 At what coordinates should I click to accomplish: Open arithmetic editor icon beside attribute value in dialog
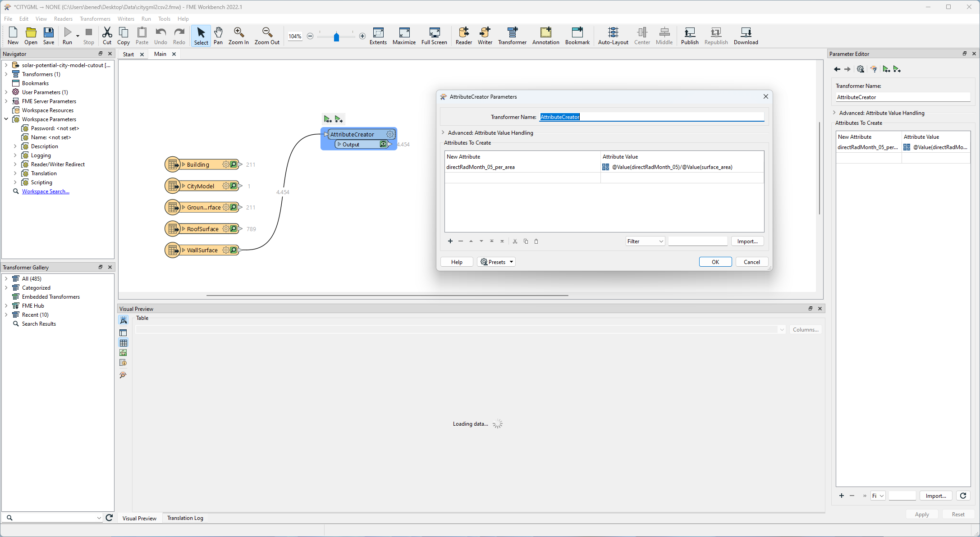point(605,167)
